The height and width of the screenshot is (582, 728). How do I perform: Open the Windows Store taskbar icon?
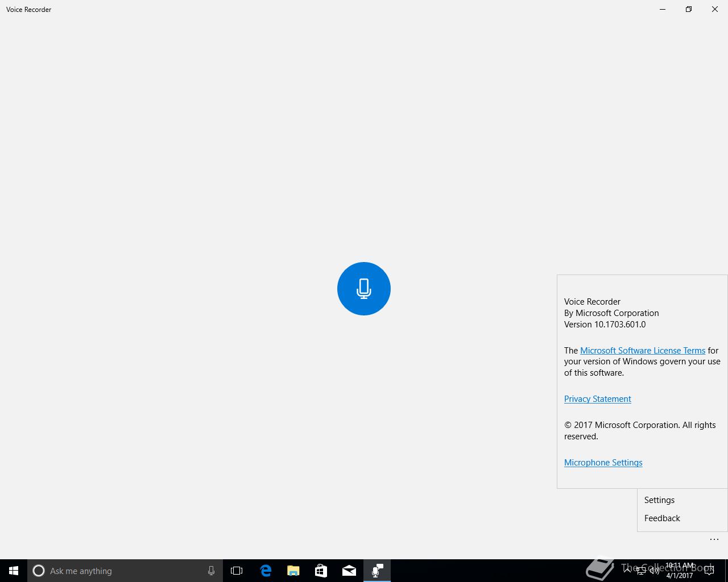pyautogui.click(x=321, y=571)
